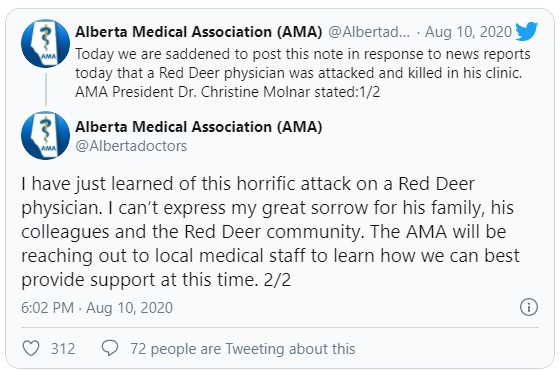Open the truncated @Albertad... handle in first tweet

pyautogui.click(x=369, y=32)
